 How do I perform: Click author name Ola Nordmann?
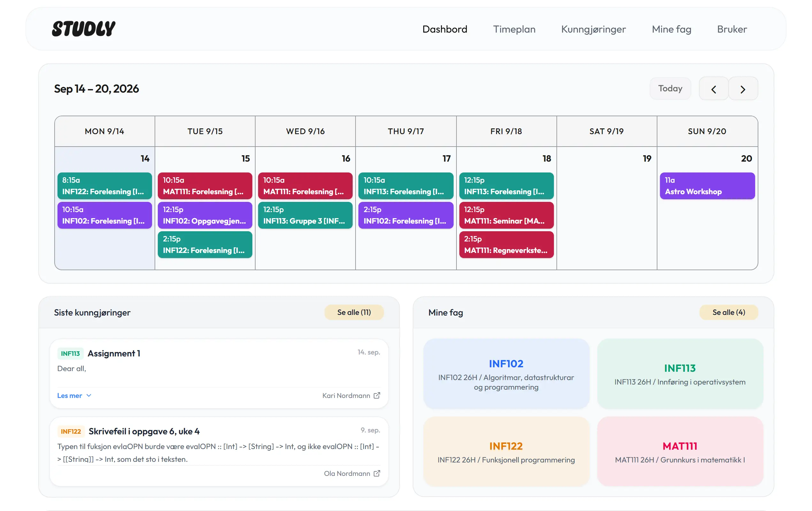tap(347, 473)
